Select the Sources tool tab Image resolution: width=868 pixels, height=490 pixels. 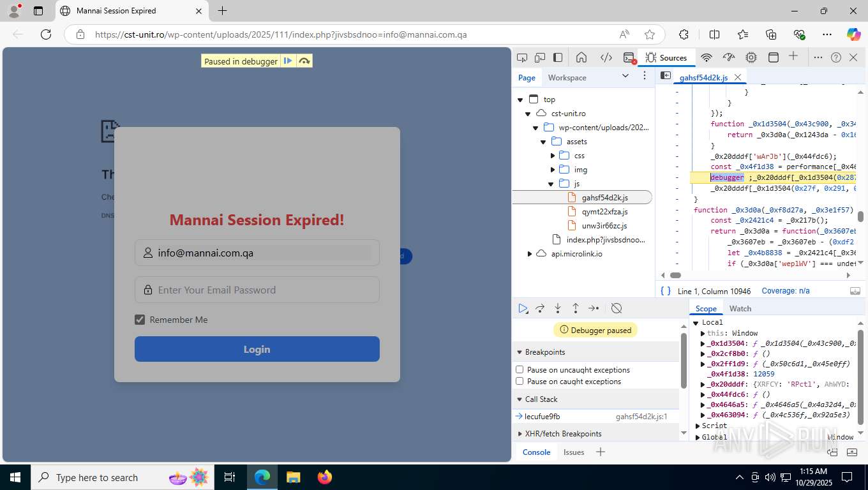pos(666,57)
